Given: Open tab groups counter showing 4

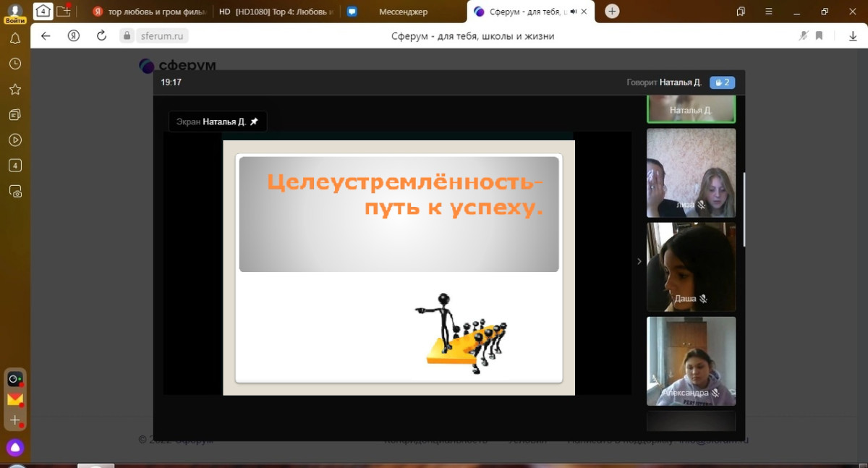Looking at the screenshot, I should click(43, 11).
